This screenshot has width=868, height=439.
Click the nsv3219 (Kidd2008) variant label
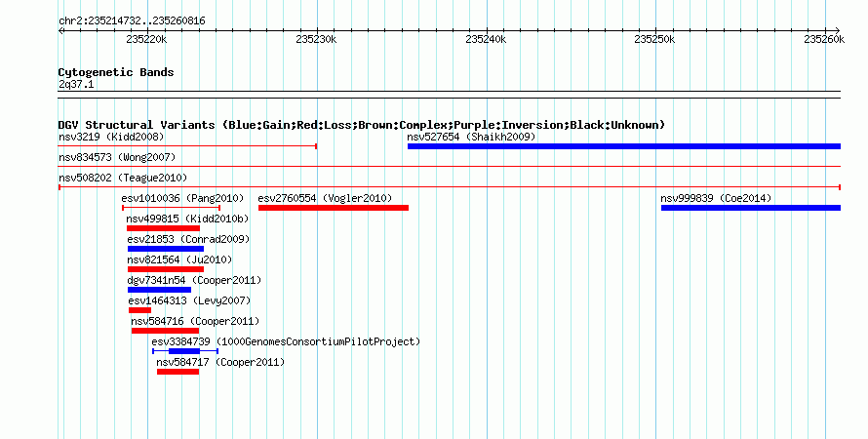tap(111, 137)
